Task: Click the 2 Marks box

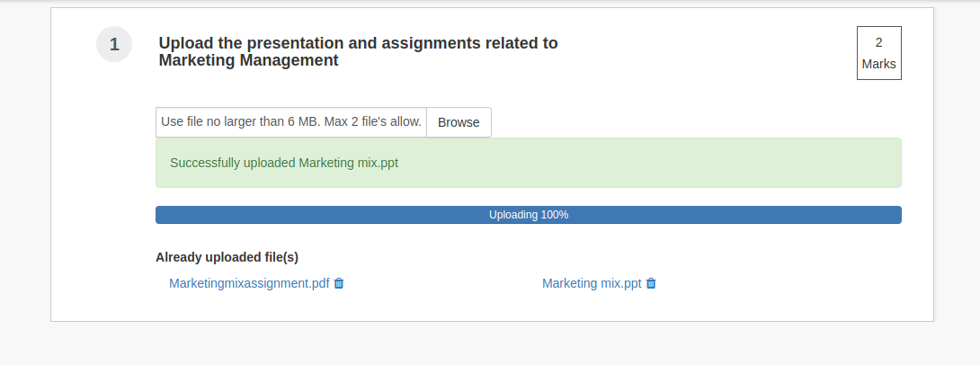Action: 878,53
